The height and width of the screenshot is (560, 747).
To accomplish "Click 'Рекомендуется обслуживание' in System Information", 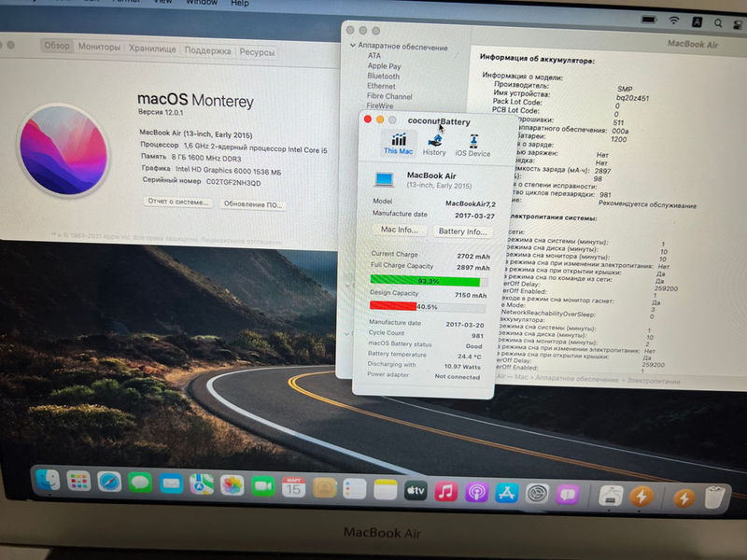I will click(647, 204).
